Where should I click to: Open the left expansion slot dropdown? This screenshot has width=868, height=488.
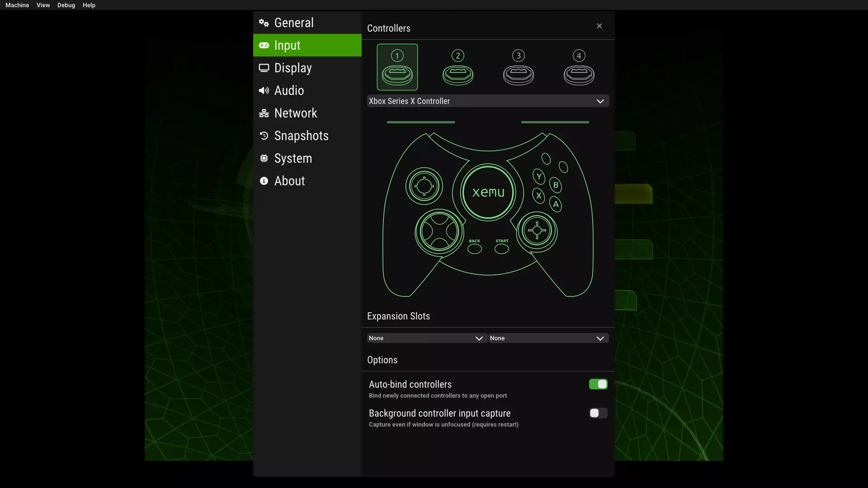tap(426, 338)
